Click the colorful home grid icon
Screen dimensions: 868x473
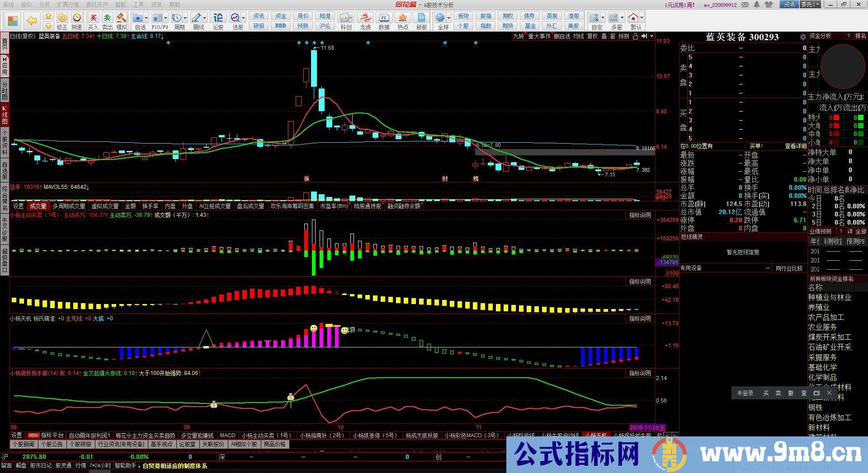click(13, 21)
